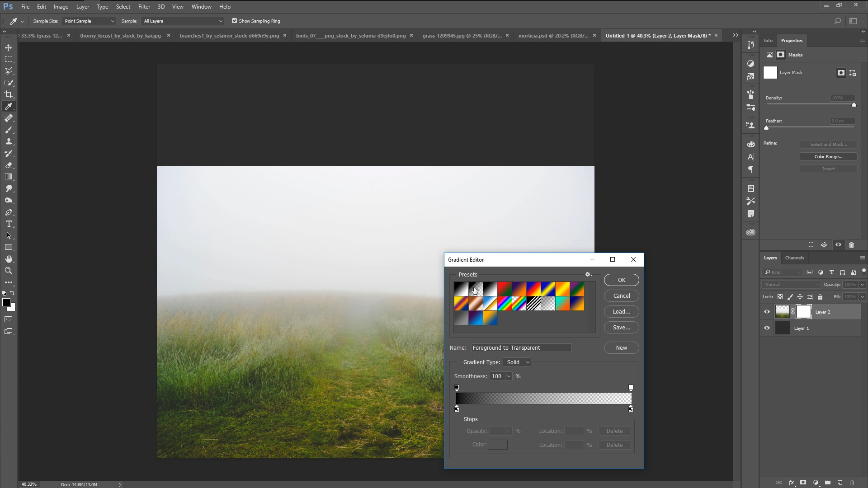Click New gradient button
The image size is (868, 488).
[x=622, y=348]
